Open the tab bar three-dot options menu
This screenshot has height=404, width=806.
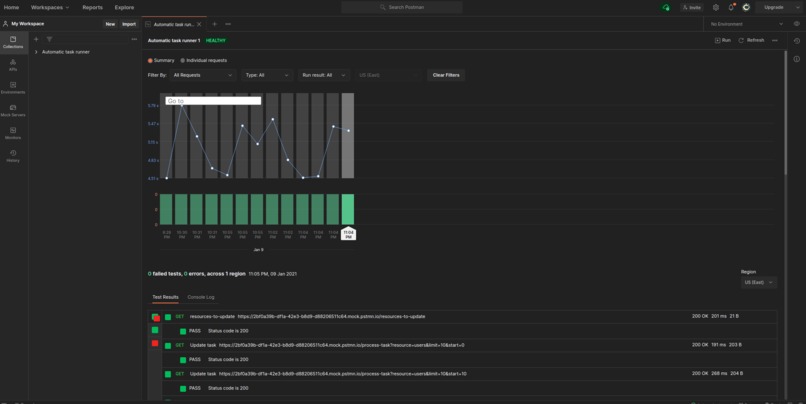pos(228,24)
